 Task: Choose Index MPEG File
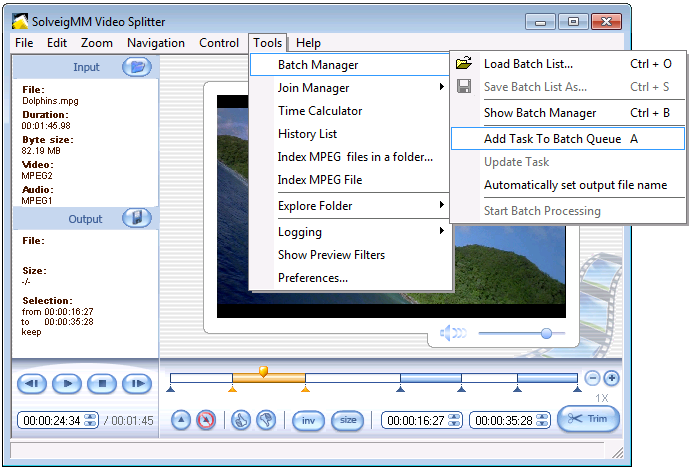pyautogui.click(x=320, y=180)
